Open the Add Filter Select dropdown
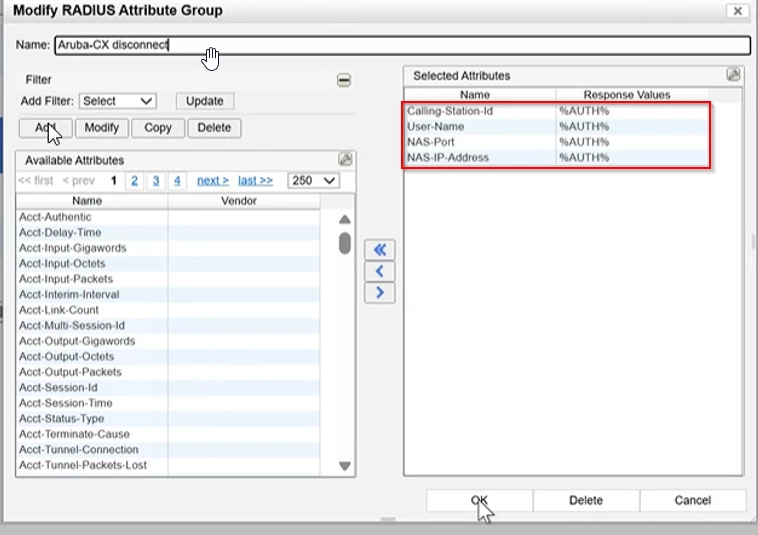 pyautogui.click(x=117, y=101)
